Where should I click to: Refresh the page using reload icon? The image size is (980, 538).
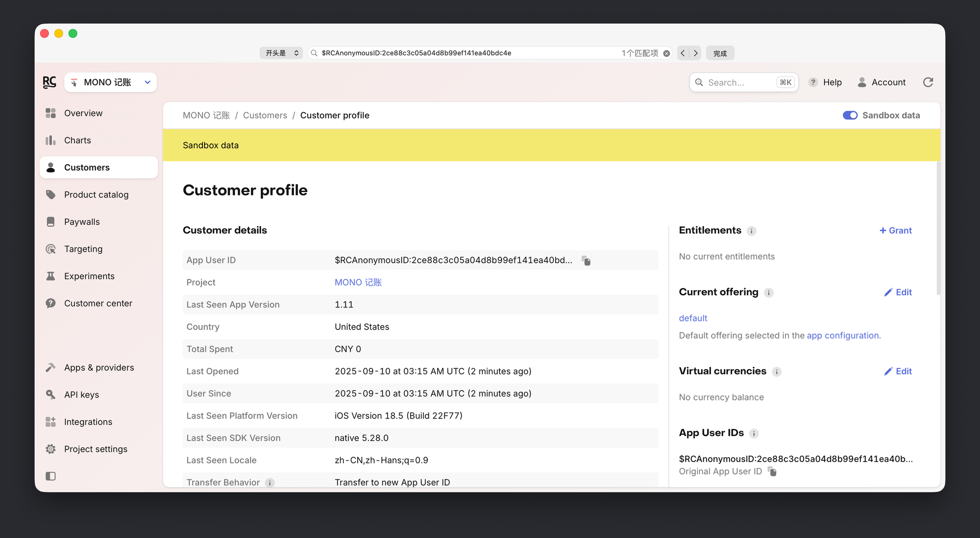coord(928,82)
